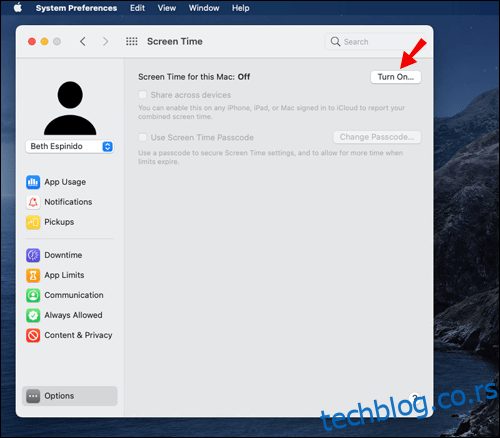Image resolution: width=500 pixels, height=438 pixels.
Task: Click the Content & Privacy prohibited icon
Action: click(x=33, y=335)
